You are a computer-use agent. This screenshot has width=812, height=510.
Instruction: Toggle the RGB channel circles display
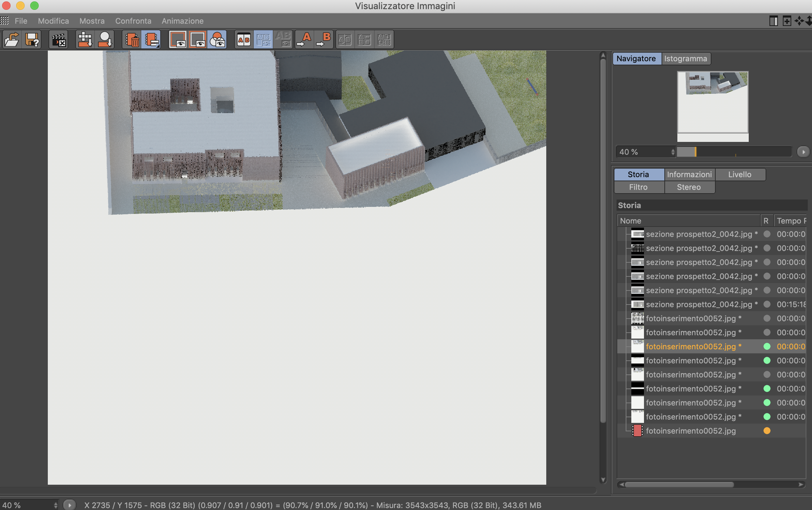[x=218, y=39]
